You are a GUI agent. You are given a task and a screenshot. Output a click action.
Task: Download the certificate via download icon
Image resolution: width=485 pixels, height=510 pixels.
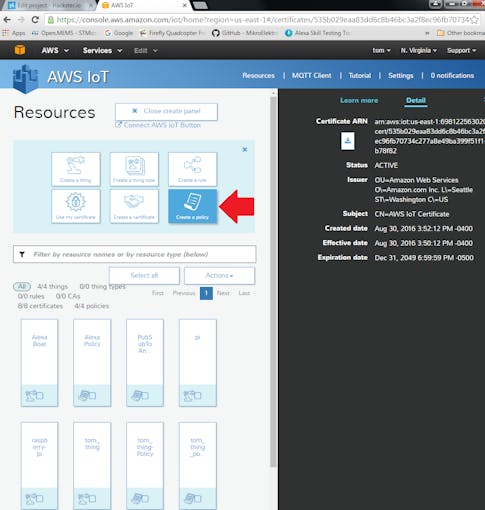(x=347, y=141)
